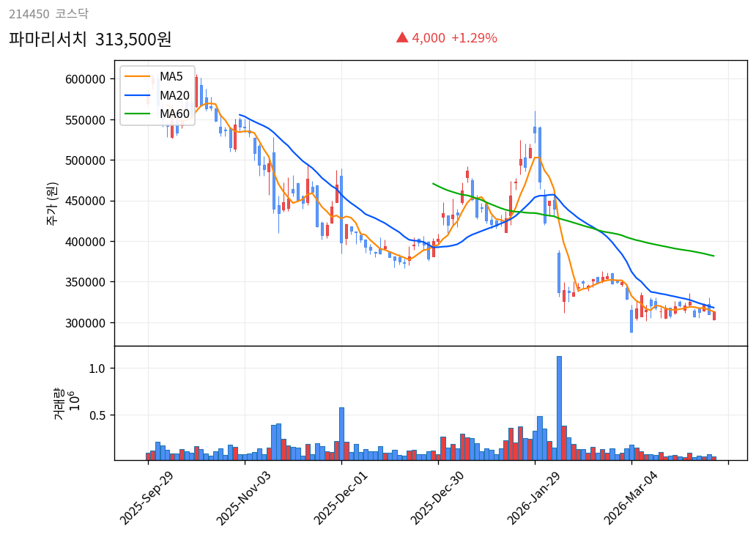Click the red up-triangle price change icon
This screenshot has width=756, height=537.
click(x=401, y=37)
